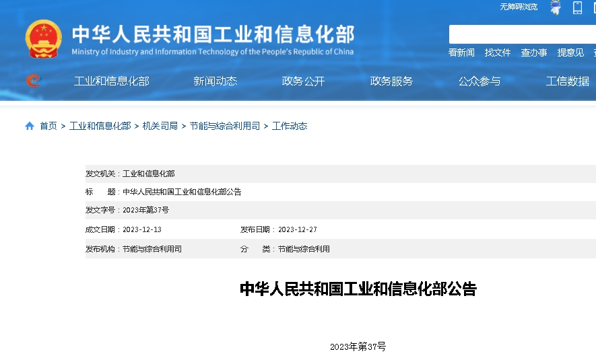Click the site title 中华人民共和国工业和信息化部
This screenshot has height=364, width=596.
(213, 34)
